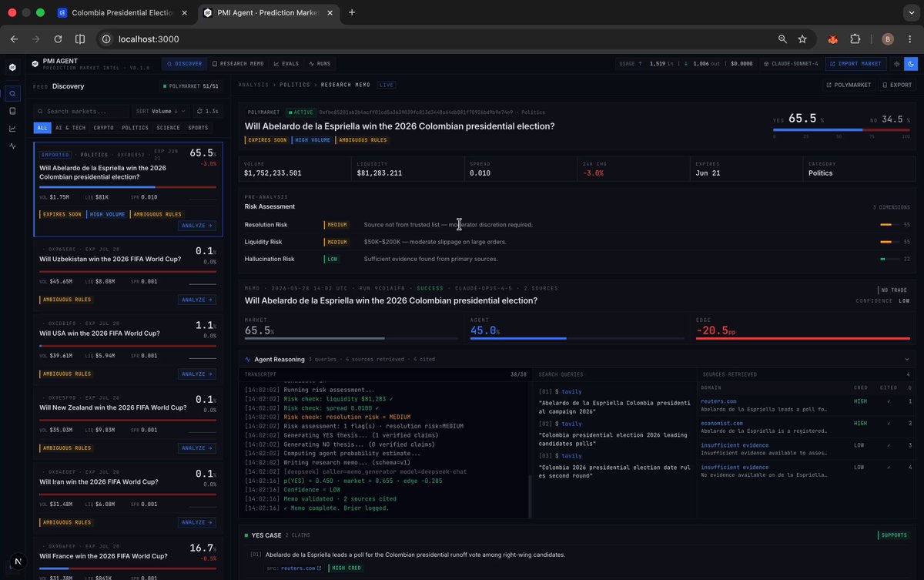The height and width of the screenshot is (580, 924).
Task: Click the Export button
Action: coord(898,85)
